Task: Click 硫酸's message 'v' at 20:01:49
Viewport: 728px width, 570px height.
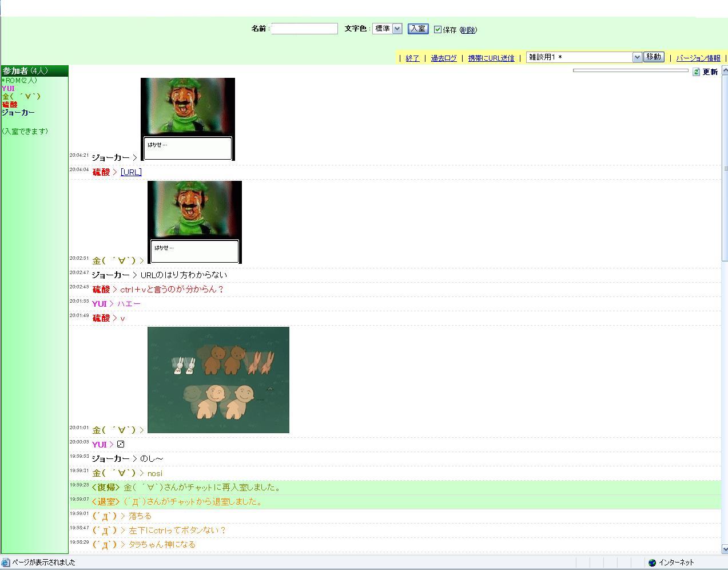Action: pos(122,318)
